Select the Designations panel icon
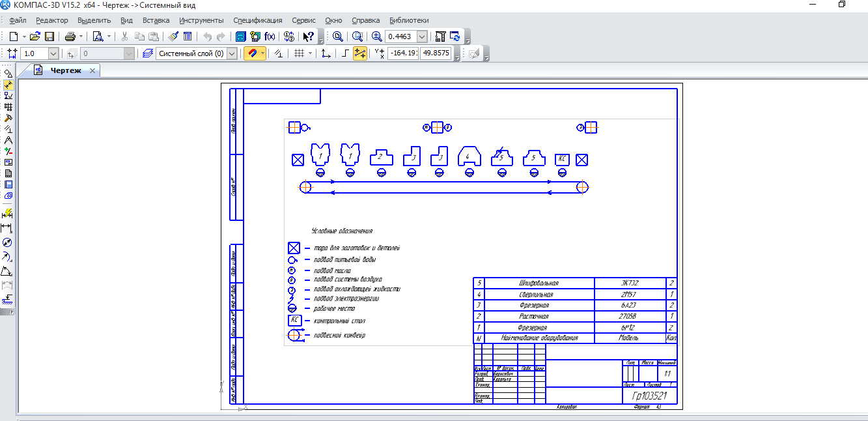 [x=8, y=96]
